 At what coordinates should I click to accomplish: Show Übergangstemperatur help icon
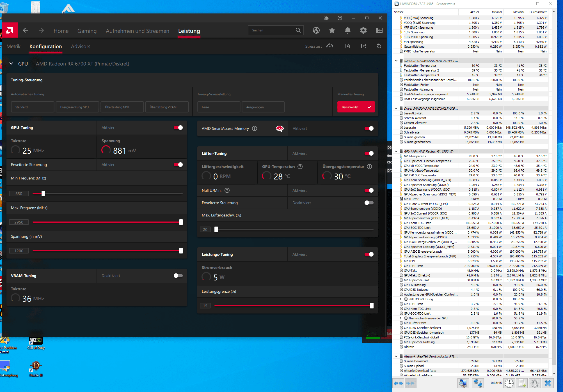click(x=370, y=167)
